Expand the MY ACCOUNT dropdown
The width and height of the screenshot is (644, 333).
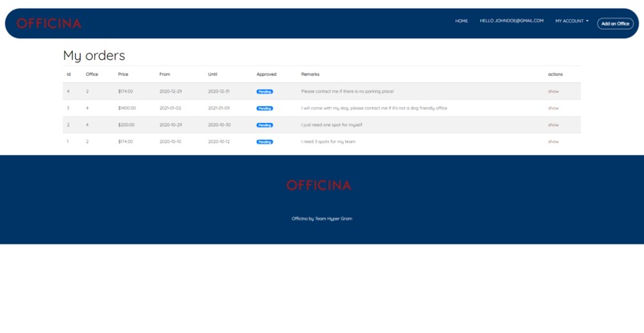pos(572,21)
